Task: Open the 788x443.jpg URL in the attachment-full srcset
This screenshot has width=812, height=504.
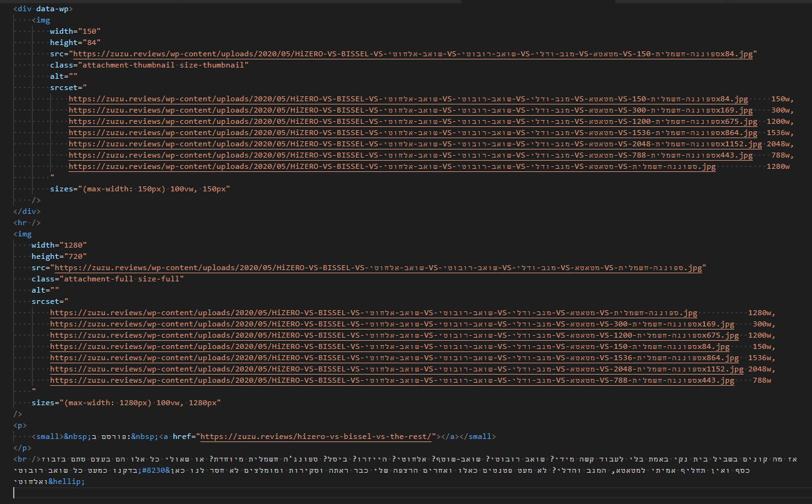Action: (392, 381)
